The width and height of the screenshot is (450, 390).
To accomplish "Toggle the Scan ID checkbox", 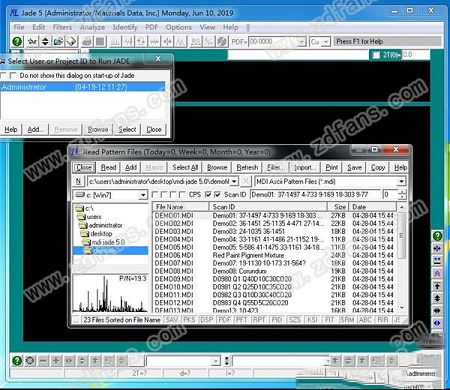I will [217, 194].
